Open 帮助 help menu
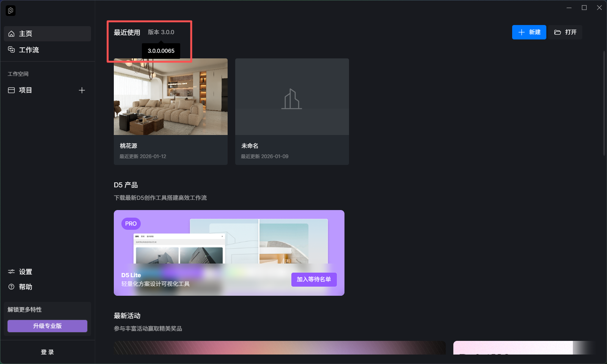607x364 pixels. pyautogui.click(x=25, y=287)
